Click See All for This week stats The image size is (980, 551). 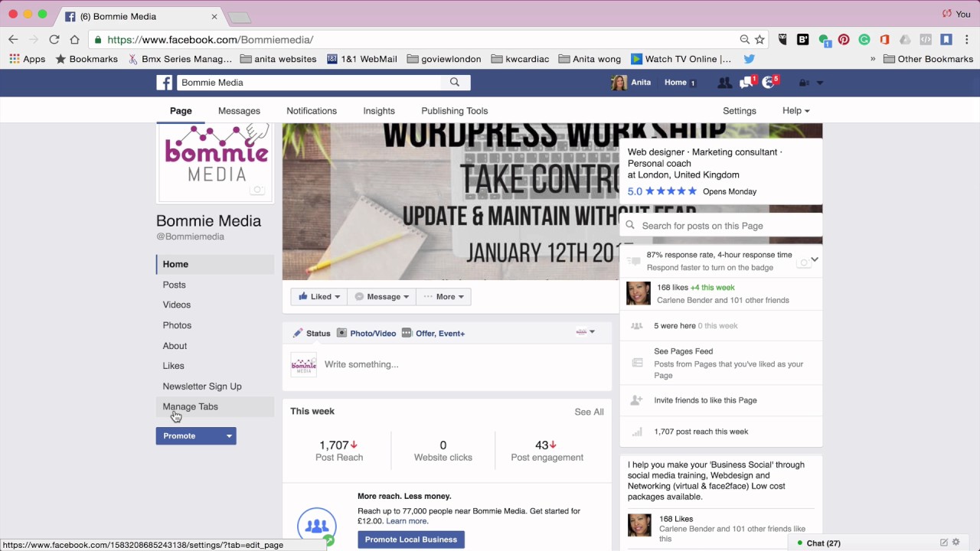590,412
